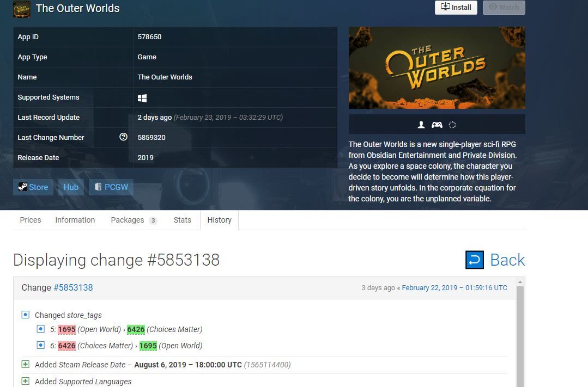
Task: Click the Install button
Action: [x=456, y=8]
